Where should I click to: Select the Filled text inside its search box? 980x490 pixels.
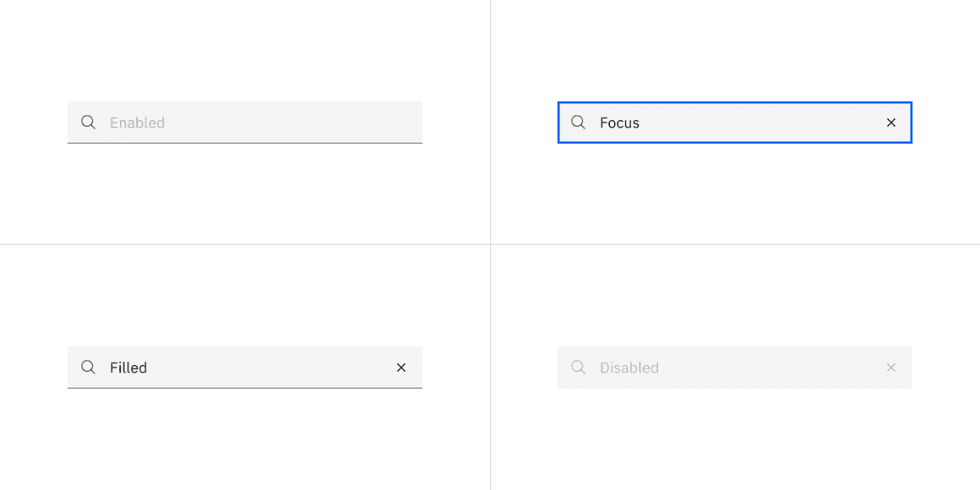(128, 367)
